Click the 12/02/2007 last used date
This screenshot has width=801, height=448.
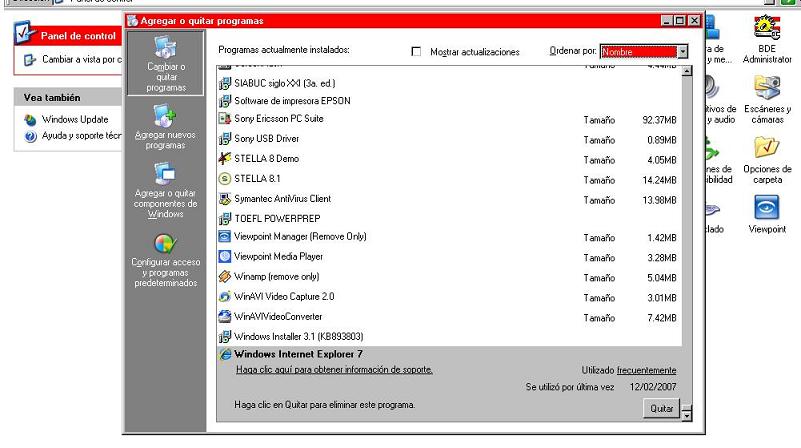(x=653, y=387)
